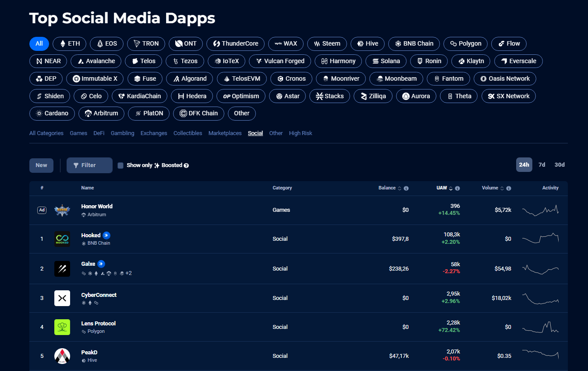The width and height of the screenshot is (588, 371).
Task: Filter by the DFK Chain chip
Action: click(198, 114)
